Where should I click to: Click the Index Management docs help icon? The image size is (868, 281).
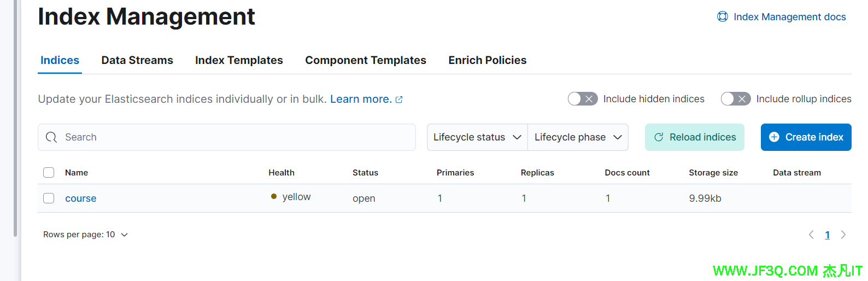pyautogui.click(x=722, y=17)
